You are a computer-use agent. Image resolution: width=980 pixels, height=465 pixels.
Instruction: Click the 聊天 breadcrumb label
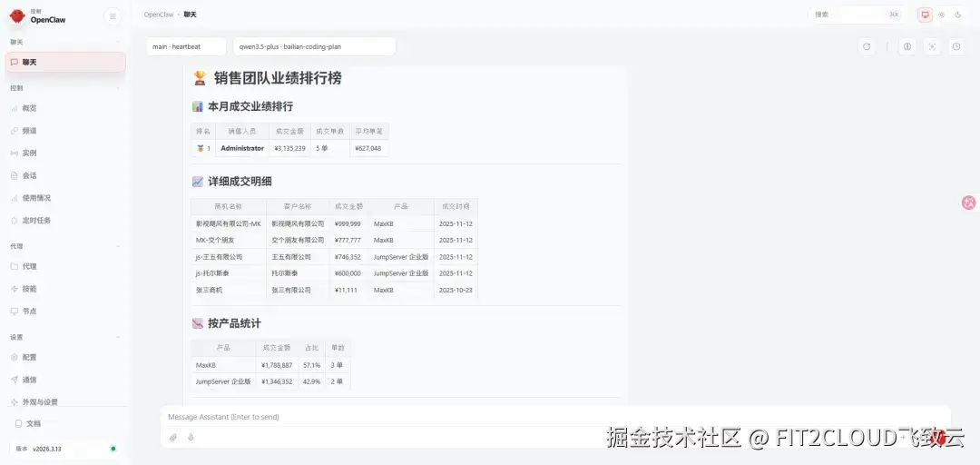(190, 15)
